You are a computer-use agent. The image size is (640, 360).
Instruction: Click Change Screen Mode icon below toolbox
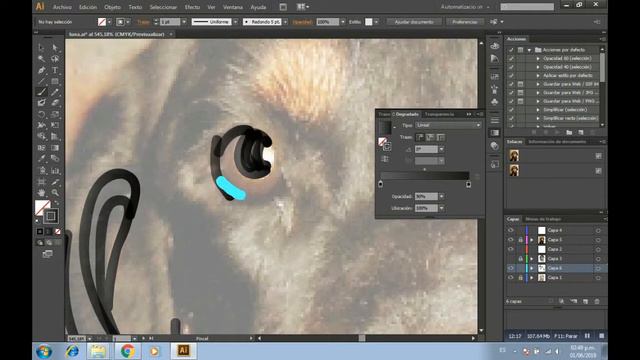click(48, 254)
